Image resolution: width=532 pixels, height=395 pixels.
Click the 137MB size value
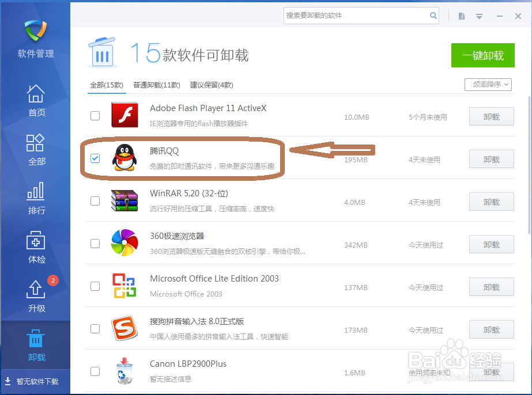(356, 287)
